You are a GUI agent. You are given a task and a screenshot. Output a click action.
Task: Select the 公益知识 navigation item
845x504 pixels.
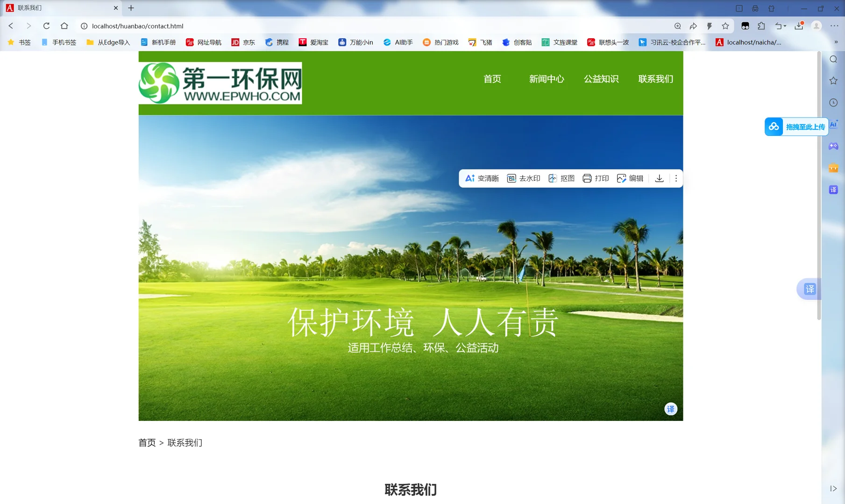[601, 79]
